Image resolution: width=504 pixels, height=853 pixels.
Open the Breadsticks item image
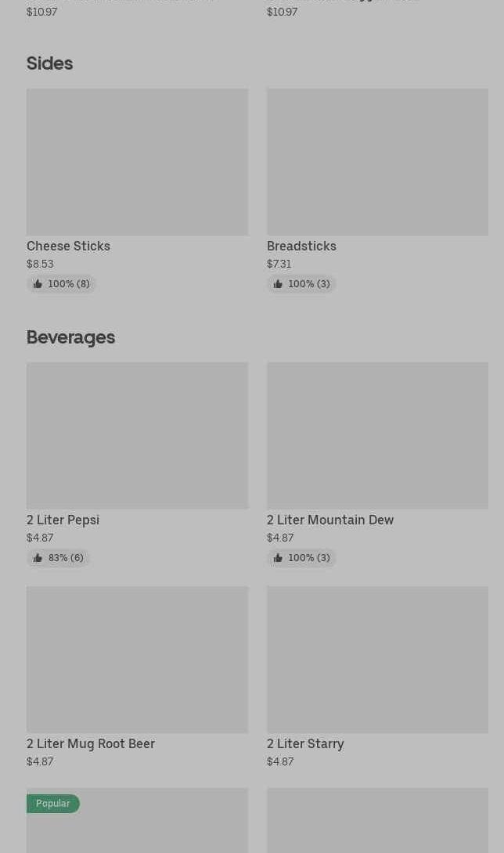tap(377, 162)
